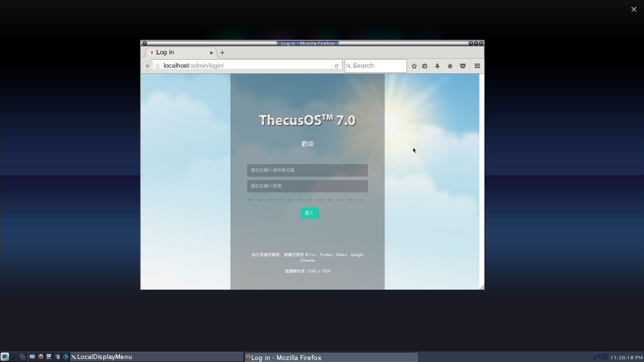
Task: Close the Log in tab
Action: (211, 53)
